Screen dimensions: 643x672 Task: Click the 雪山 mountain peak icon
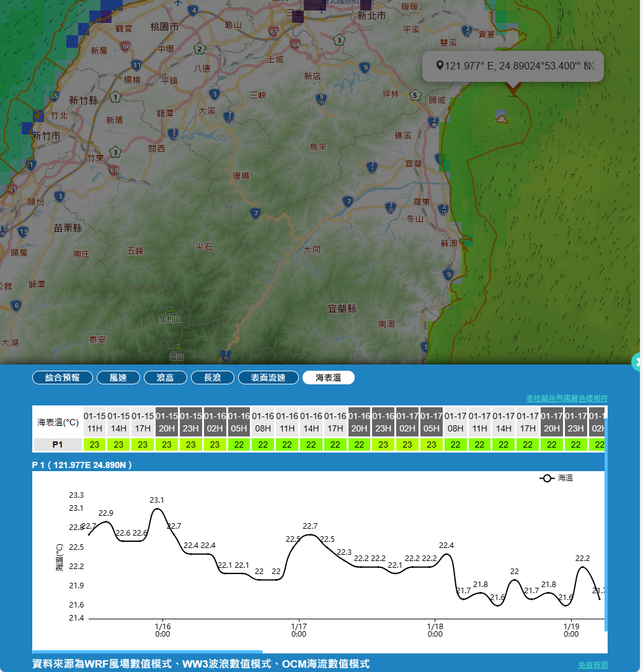(177, 348)
